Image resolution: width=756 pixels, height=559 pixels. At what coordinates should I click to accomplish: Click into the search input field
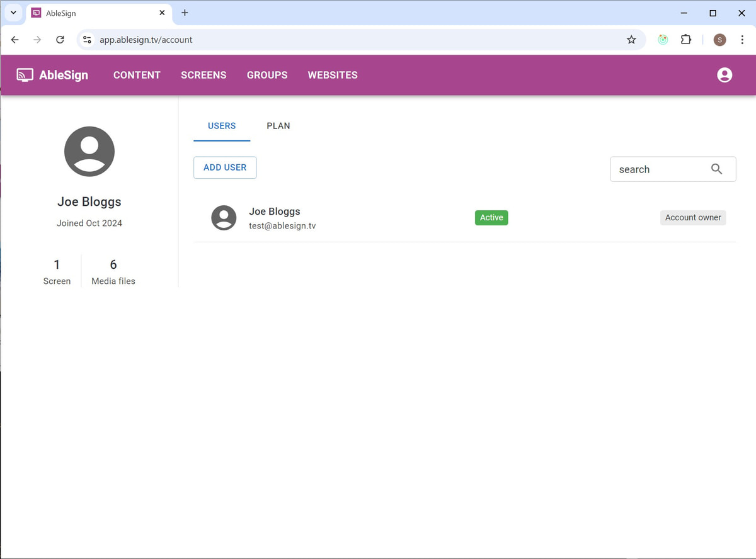pos(658,169)
